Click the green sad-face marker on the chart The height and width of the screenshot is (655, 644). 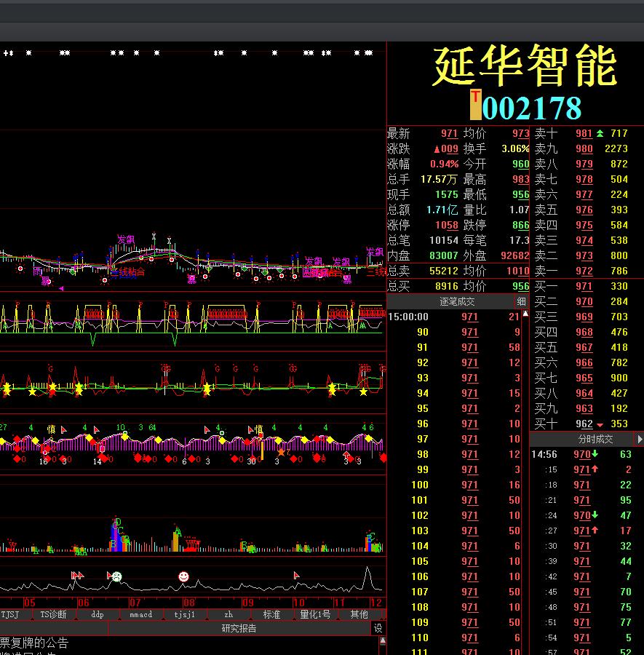click(116, 576)
